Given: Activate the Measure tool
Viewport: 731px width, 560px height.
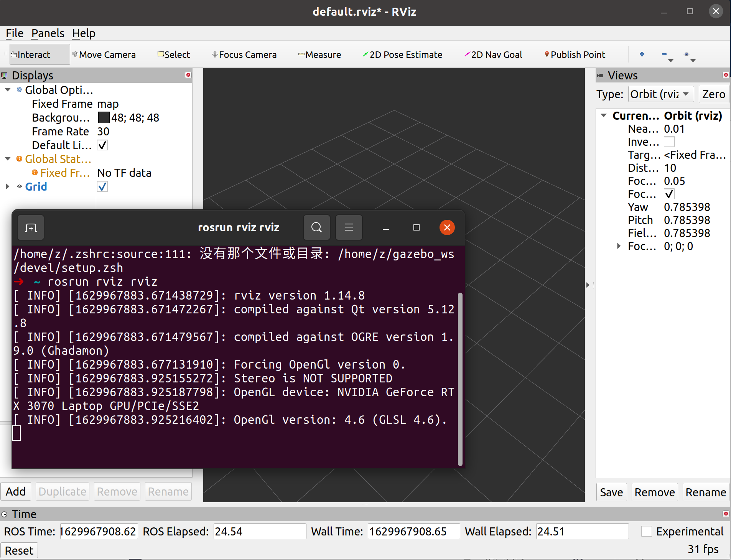Looking at the screenshot, I should (x=320, y=54).
